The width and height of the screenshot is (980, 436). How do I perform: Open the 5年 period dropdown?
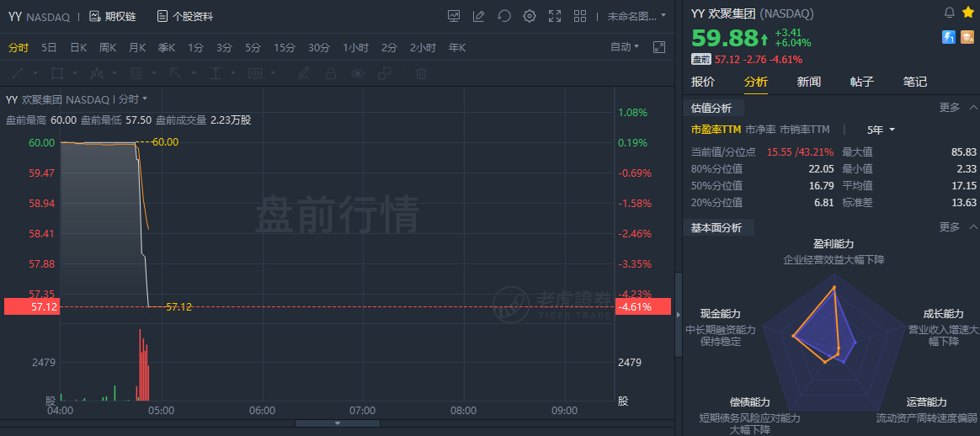(x=881, y=130)
